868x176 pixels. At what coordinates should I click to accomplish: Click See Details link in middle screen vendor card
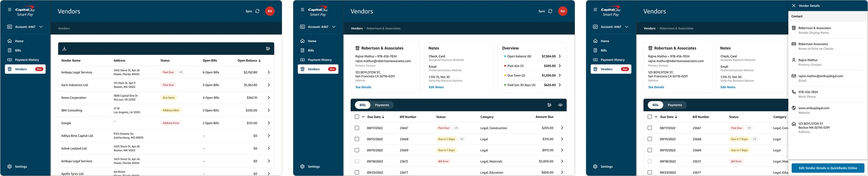click(x=363, y=87)
